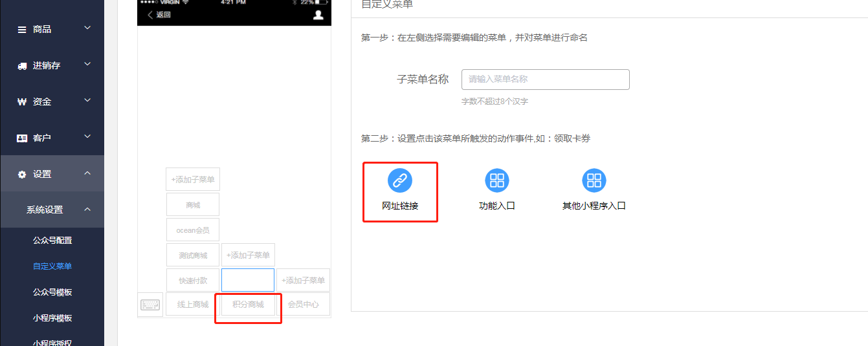Click the 返回 back button in phone preview
The width and height of the screenshot is (868, 346).
[x=159, y=15]
